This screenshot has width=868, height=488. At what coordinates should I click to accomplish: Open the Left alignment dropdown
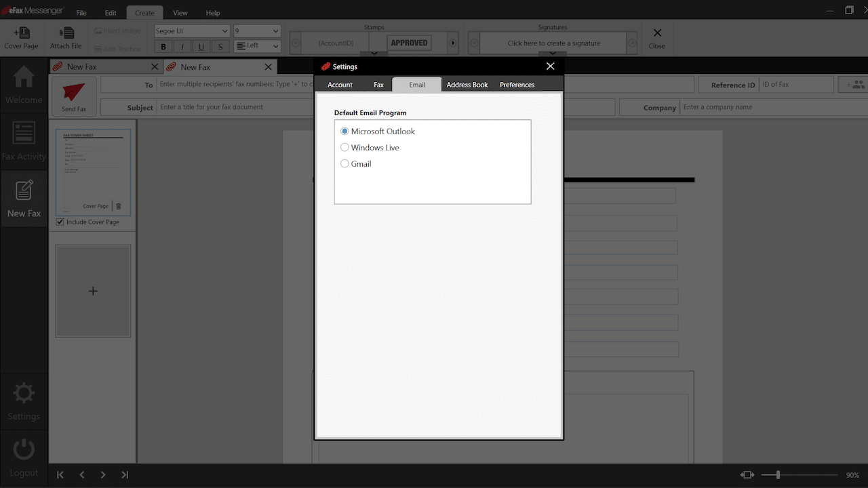pos(256,45)
